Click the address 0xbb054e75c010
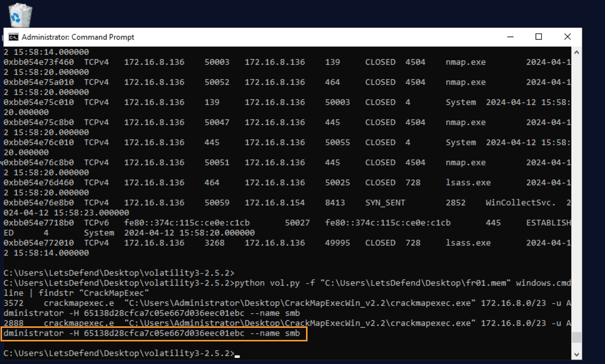Image resolution: width=605 pixels, height=364 pixels. 39,102
